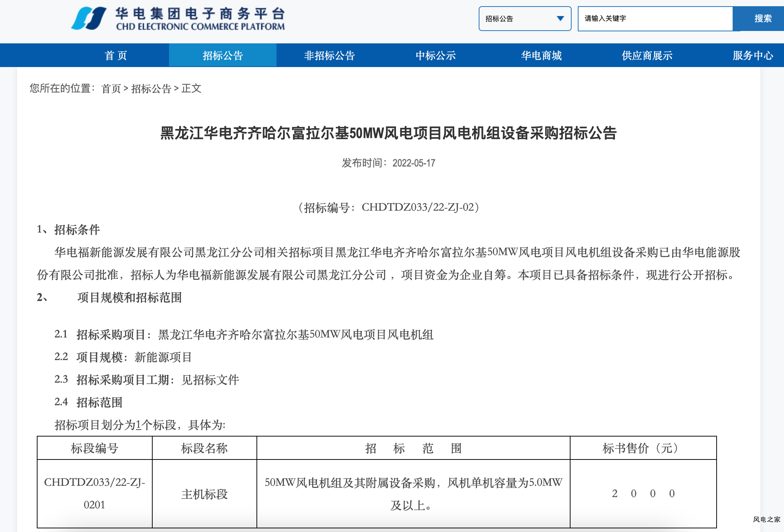The image size is (784, 532).
Task: Click the publish date 2022-05-17
Action: point(414,163)
